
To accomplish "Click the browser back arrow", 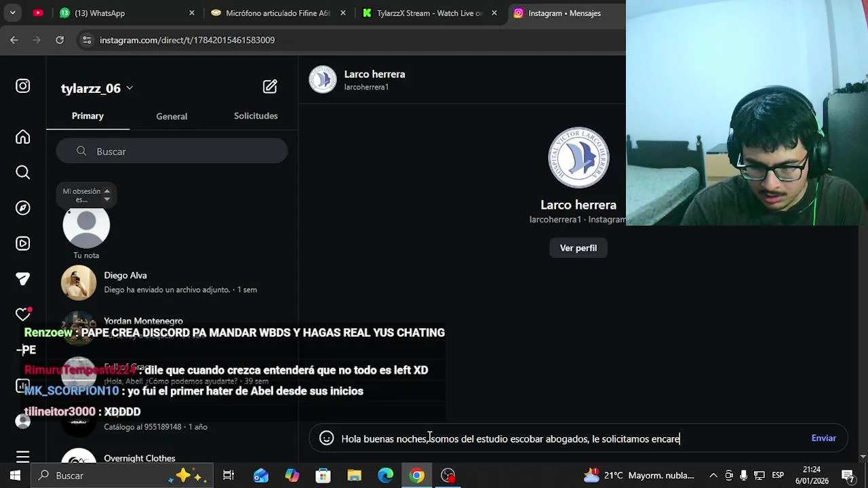I will click(14, 40).
